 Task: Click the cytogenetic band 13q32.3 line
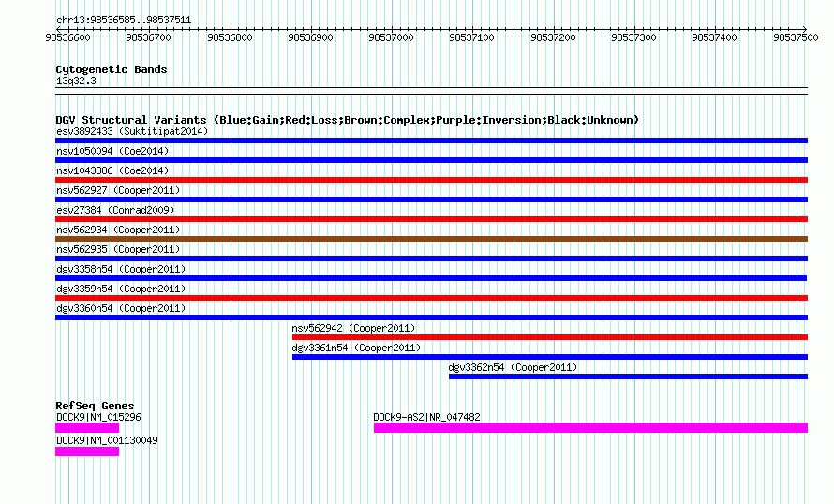[431, 91]
